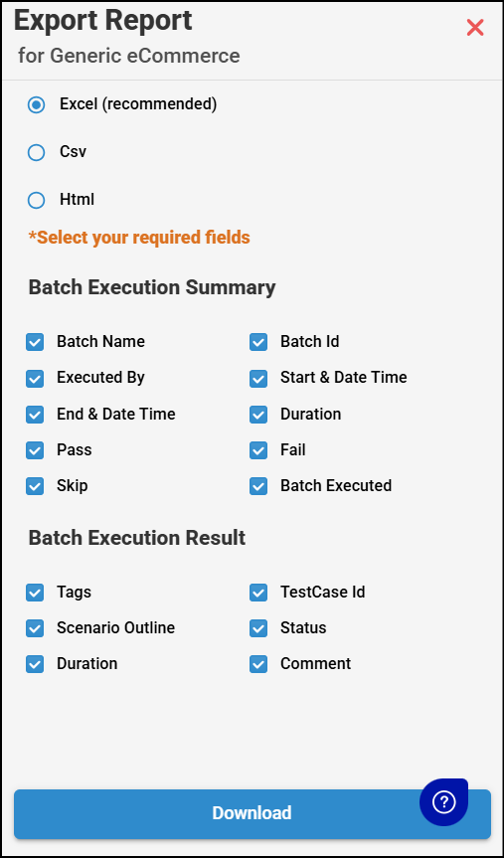
Task: Disable the Skip field
Action: pyautogui.click(x=35, y=486)
